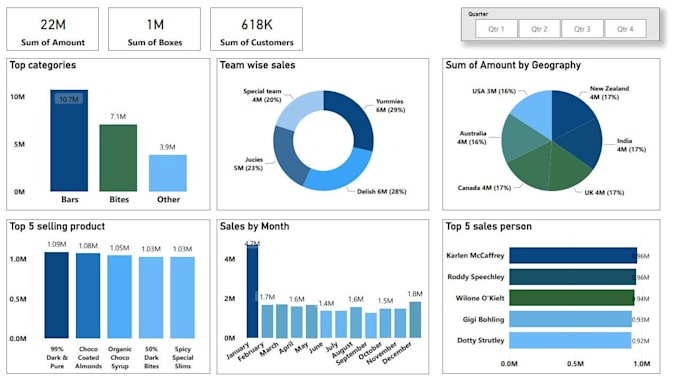Click the 1.8M label above December
Screen dimensions: 680x386
click(x=415, y=294)
